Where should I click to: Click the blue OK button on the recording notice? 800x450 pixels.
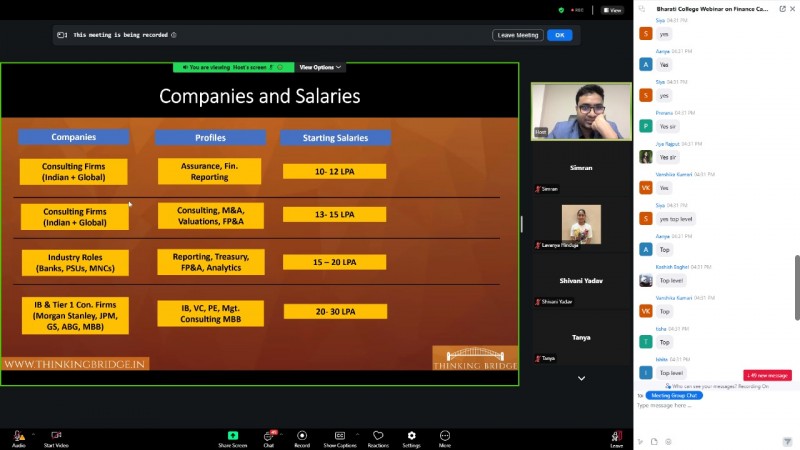click(x=560, y=35)
